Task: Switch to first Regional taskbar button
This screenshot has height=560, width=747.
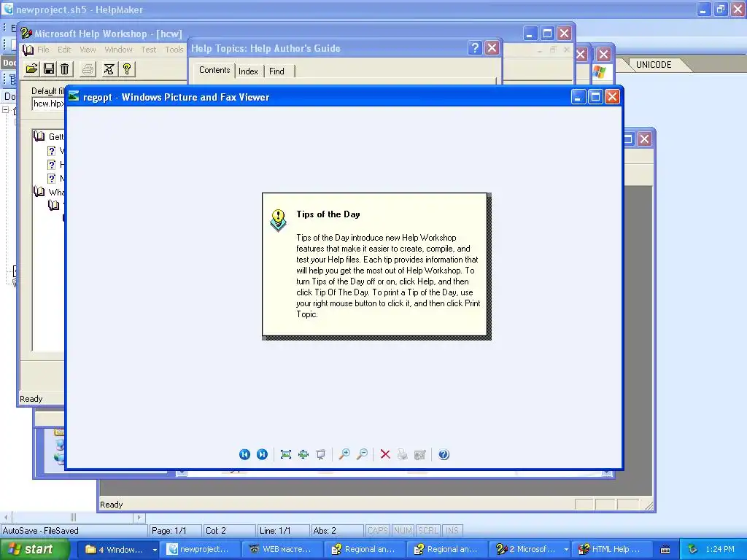Action: [x=365, y=550]
